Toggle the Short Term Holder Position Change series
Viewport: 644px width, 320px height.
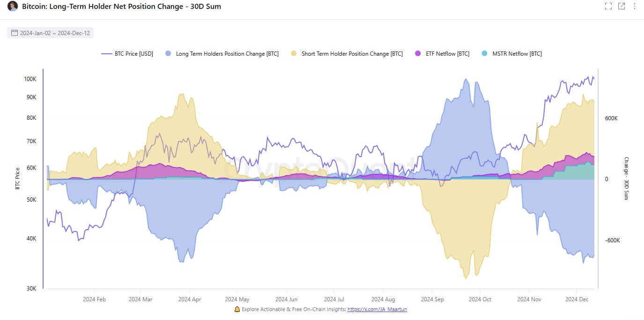click(x=346, y=53)
